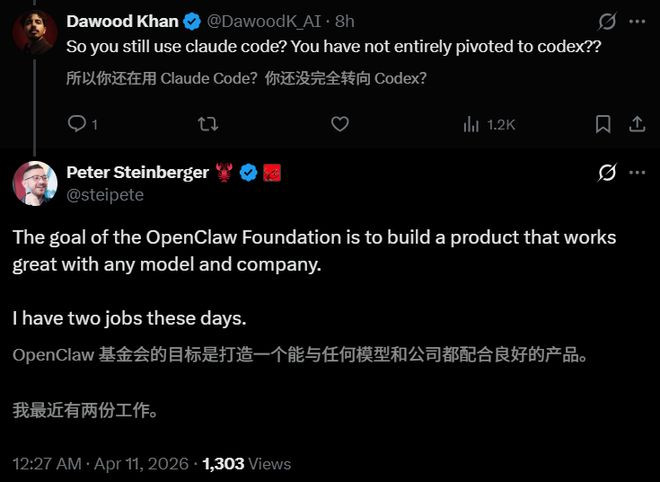Open more options on Dawood Khan's tweet

pyautogui.click(x=637, y=21)
